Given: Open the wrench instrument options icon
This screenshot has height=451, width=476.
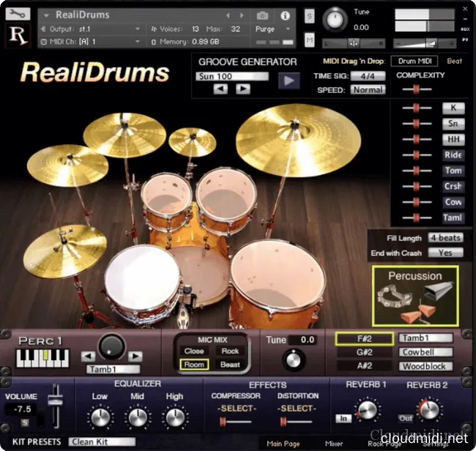Looking at the screenshot, I should tap(18, 14).
